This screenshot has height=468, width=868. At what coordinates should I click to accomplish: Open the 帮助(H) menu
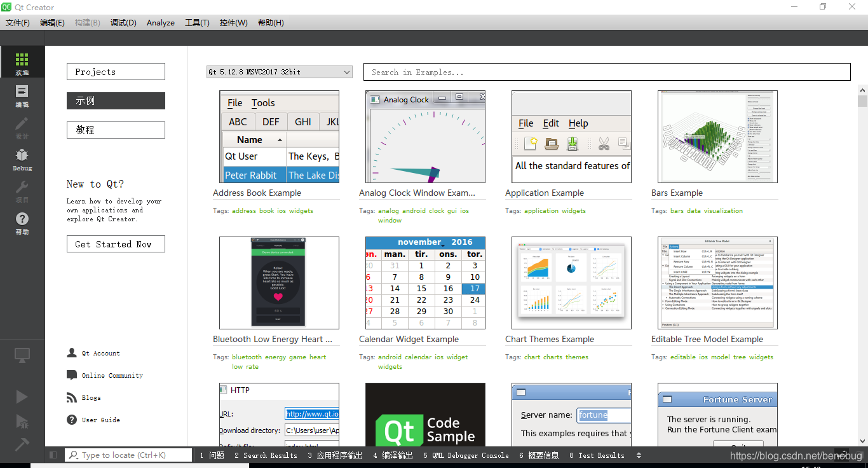271,22
